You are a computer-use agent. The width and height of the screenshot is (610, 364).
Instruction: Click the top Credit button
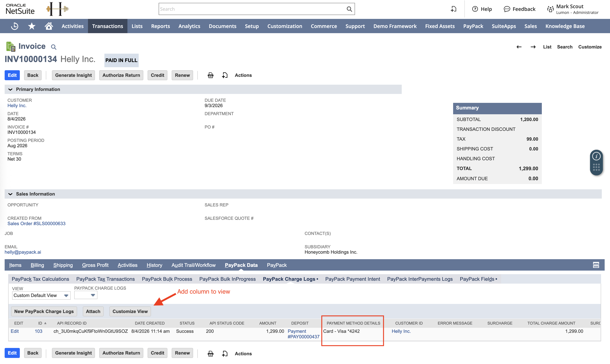click(x=157, y=75)
